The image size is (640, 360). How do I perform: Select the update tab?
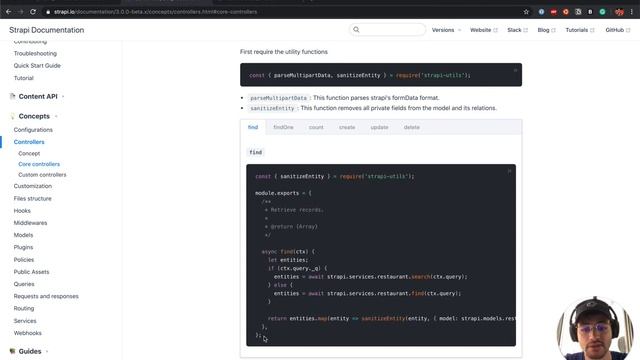pyautogui.click(x=379, y=127)
